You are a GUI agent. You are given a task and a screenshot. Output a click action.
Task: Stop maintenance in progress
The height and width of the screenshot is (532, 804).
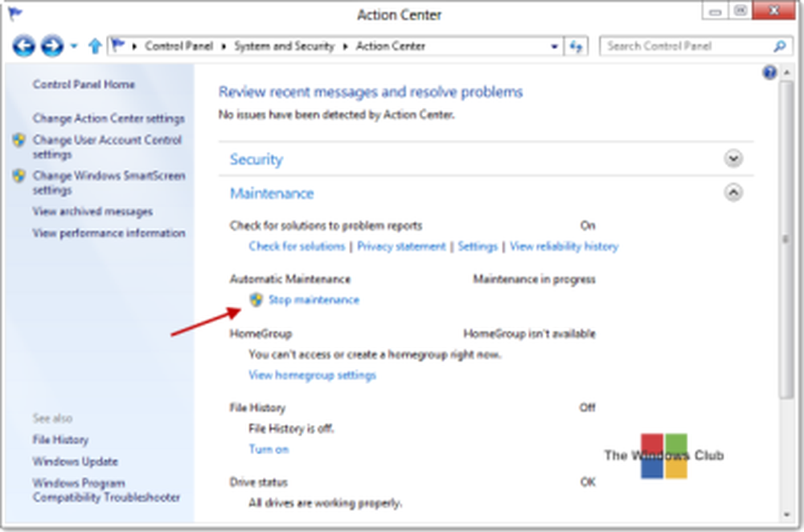tap(314, 300)
